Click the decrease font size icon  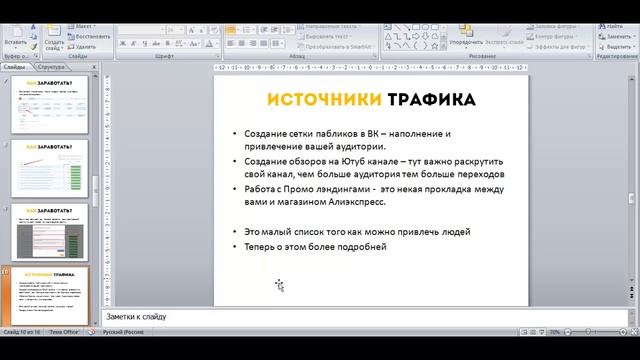click(x=201, y=30)
